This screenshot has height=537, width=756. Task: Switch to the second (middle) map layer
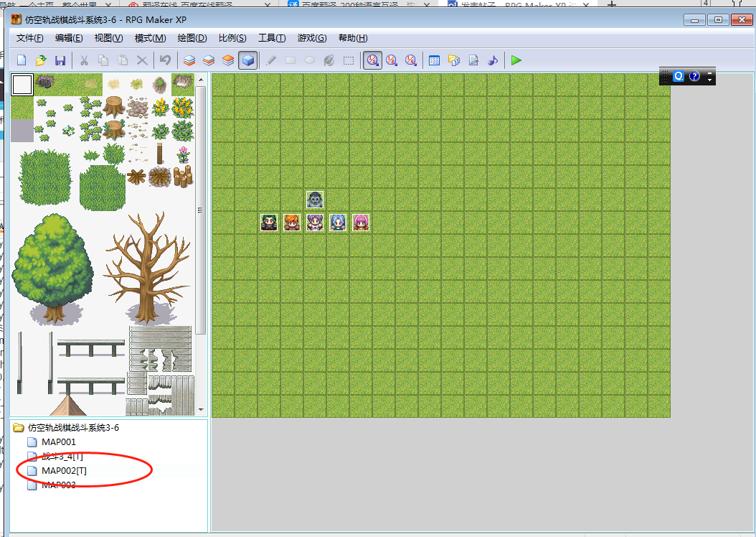(x=208, y=60)
